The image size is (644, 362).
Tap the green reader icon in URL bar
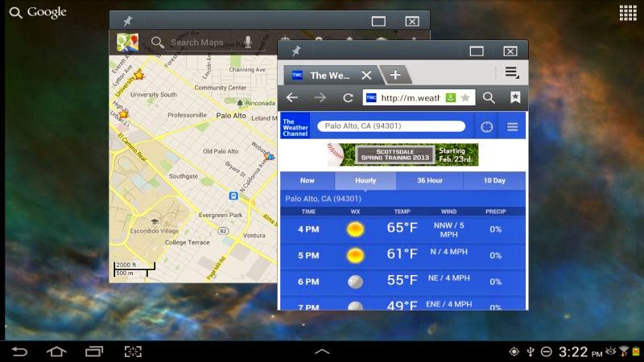click(451, 97)
